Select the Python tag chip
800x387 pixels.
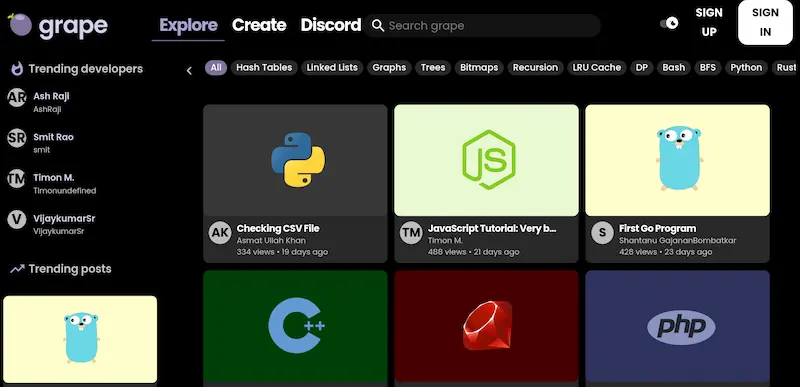coord(746,67)
